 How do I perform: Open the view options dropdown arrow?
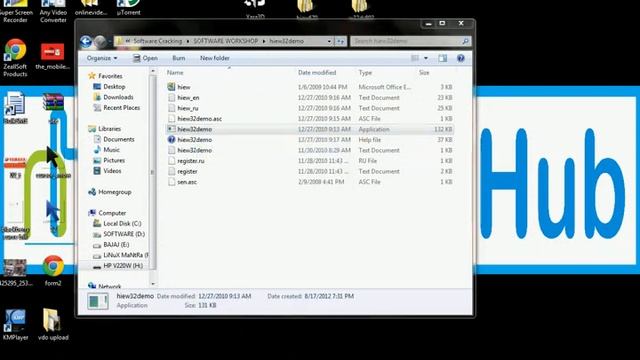click(426, 58)
